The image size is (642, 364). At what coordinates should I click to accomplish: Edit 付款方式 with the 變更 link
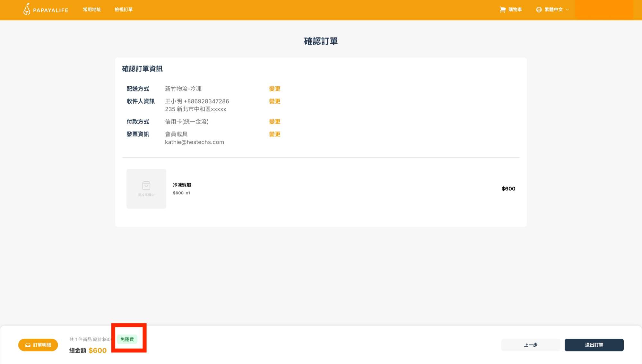[x=275, y=122]
